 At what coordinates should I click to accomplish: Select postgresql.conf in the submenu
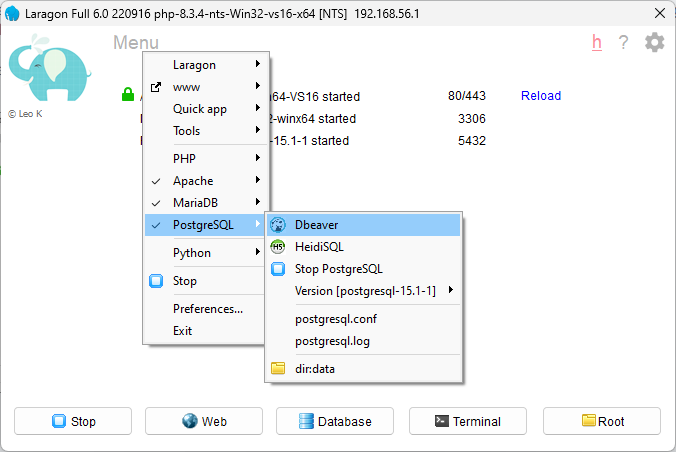(x=336, y=319)
